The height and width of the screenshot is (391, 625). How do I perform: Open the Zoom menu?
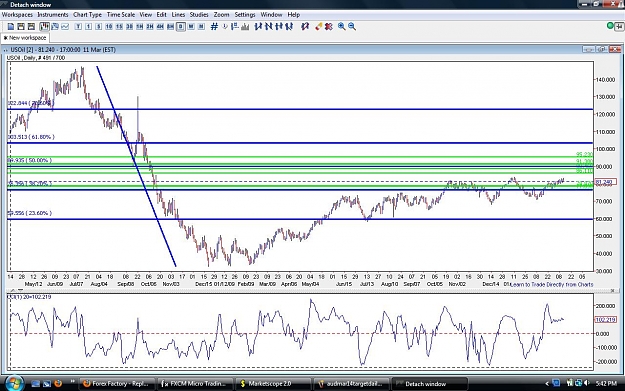[x=221, y=15]
